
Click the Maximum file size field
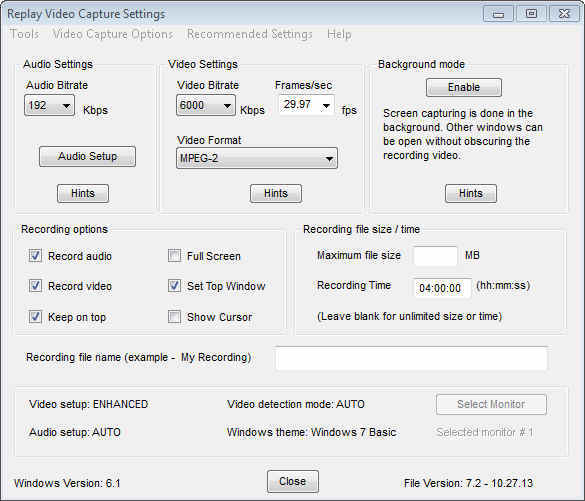pos(435,256)
